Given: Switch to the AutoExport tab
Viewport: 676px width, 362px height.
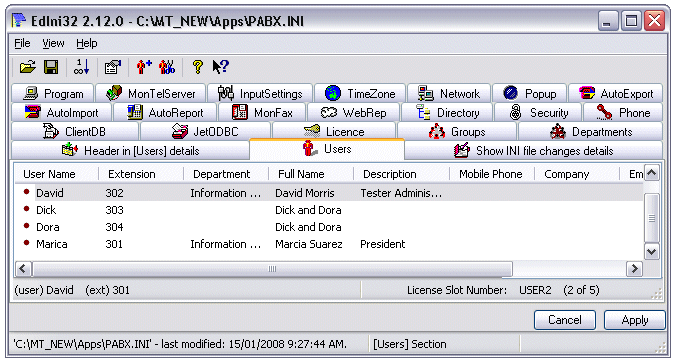Looking at the screenshot, I should (616, 93).
